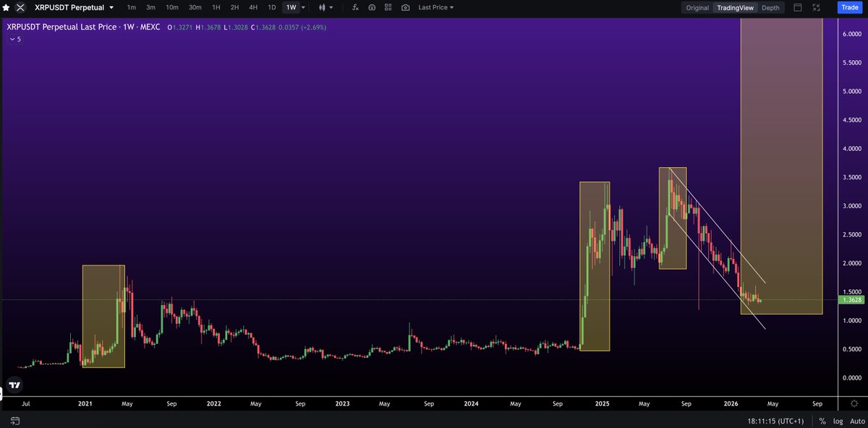Click the 2021 time axis label
Screen dimensions: 868x428
[85, 404]
